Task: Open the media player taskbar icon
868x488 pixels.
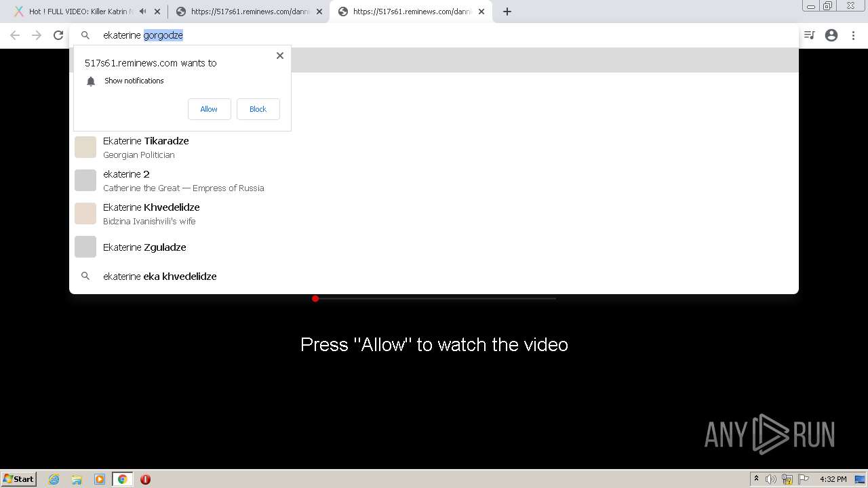Action: coord(100,479)
